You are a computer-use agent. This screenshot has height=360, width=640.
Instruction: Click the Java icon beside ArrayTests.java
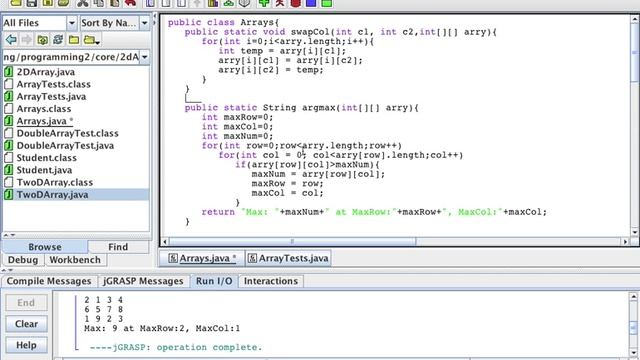click(9, 96)
